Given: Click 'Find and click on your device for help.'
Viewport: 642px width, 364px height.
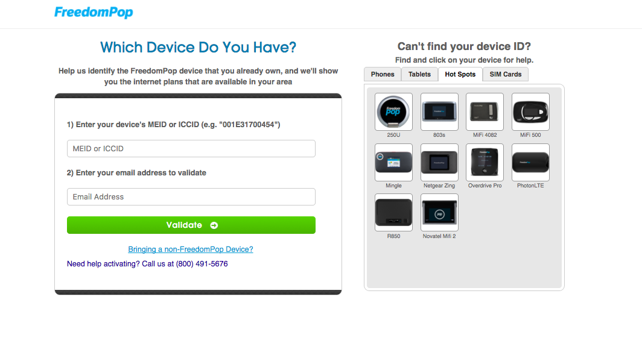Looking at the screenshot, I should pos(465,60).
